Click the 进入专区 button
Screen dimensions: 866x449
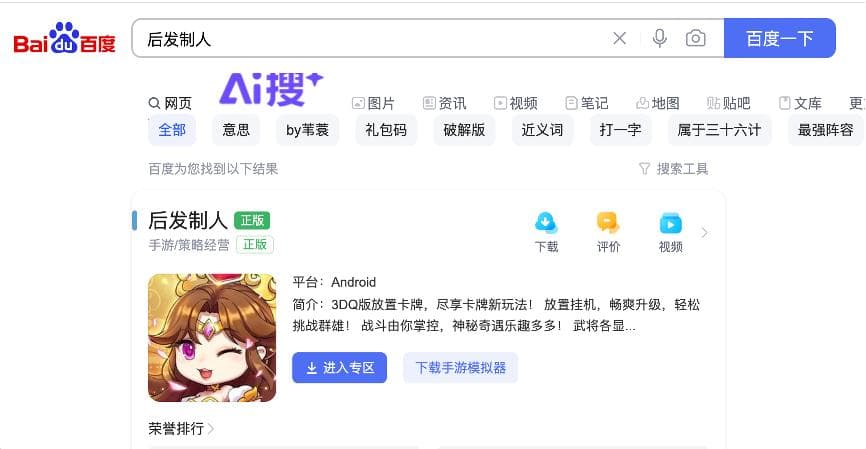click(339, 368)
